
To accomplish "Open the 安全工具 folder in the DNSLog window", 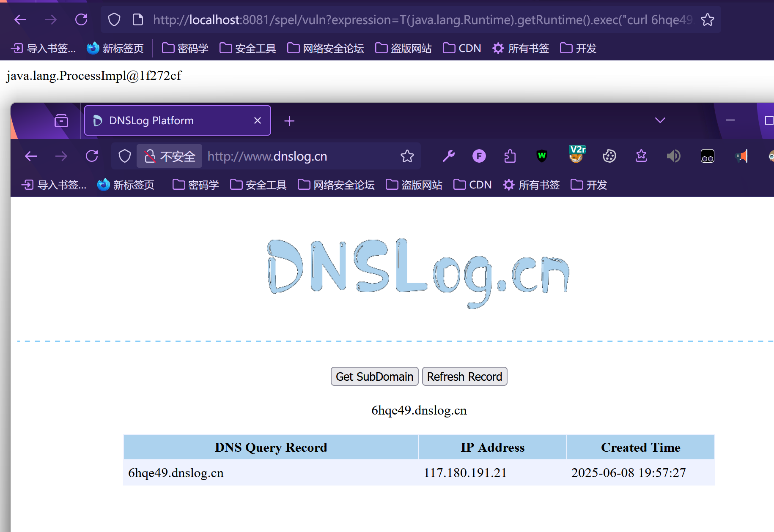I will [258, 185].
